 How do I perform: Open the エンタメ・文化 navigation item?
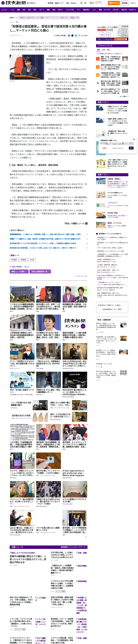[70, 10]
